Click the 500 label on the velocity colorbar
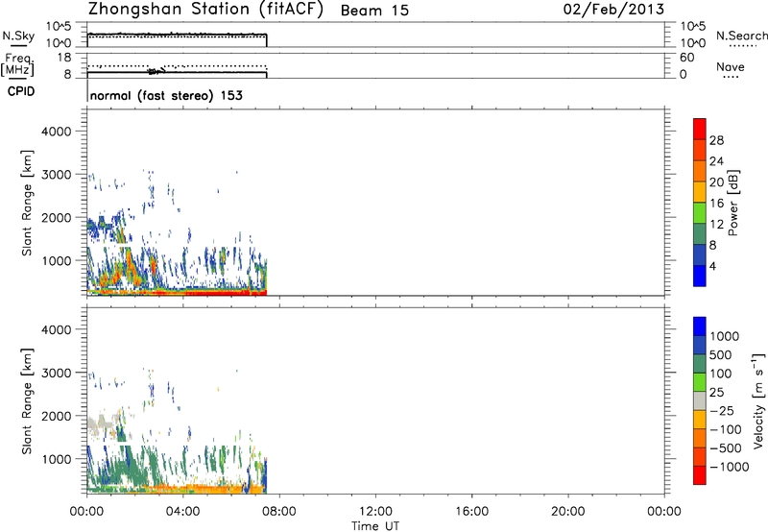The height and width of the screenshot is (532, 768). pyautogui.click(x=722, y=355)
